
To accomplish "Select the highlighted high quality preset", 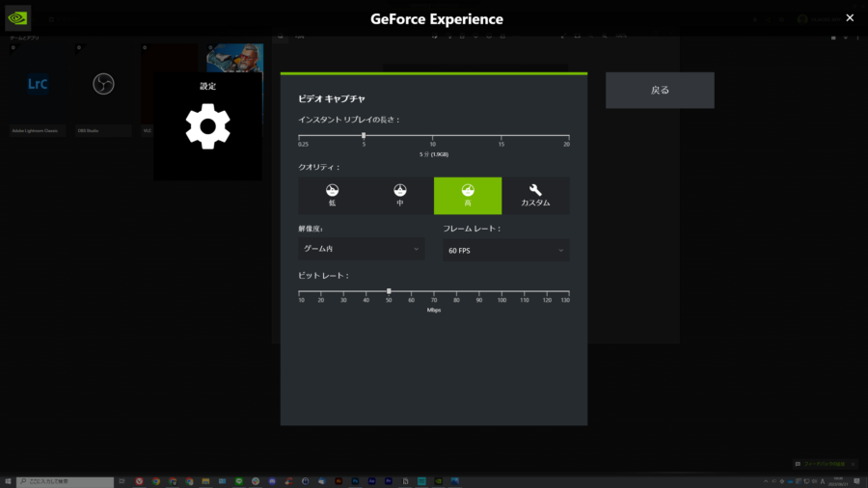I will coord(468,196).
